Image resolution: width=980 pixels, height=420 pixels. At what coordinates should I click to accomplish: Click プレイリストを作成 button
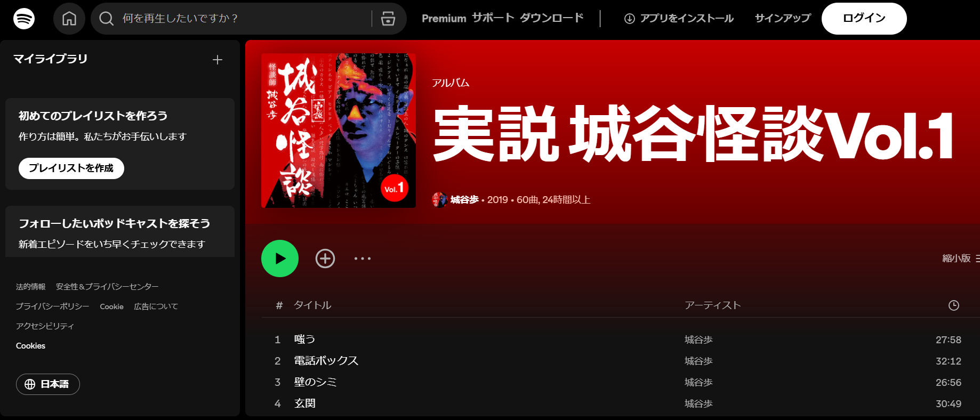click(x=71, y=168)
